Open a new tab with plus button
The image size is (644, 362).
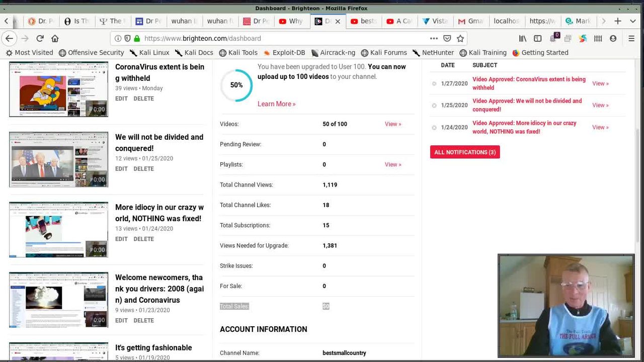point(618,21)
